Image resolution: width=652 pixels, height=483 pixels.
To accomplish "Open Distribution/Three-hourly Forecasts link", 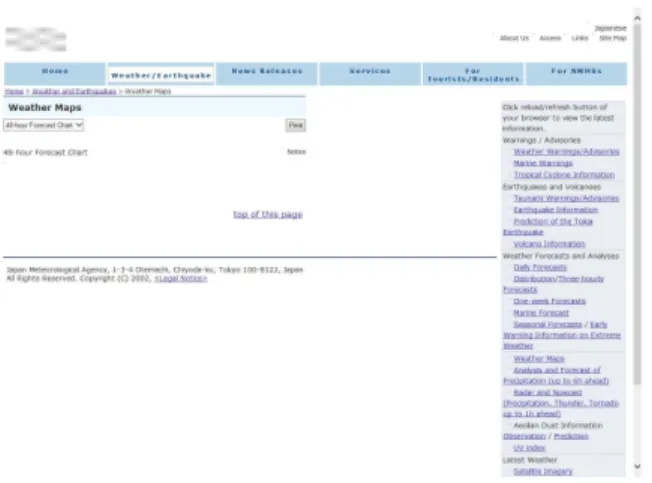I will pos(558,279).
